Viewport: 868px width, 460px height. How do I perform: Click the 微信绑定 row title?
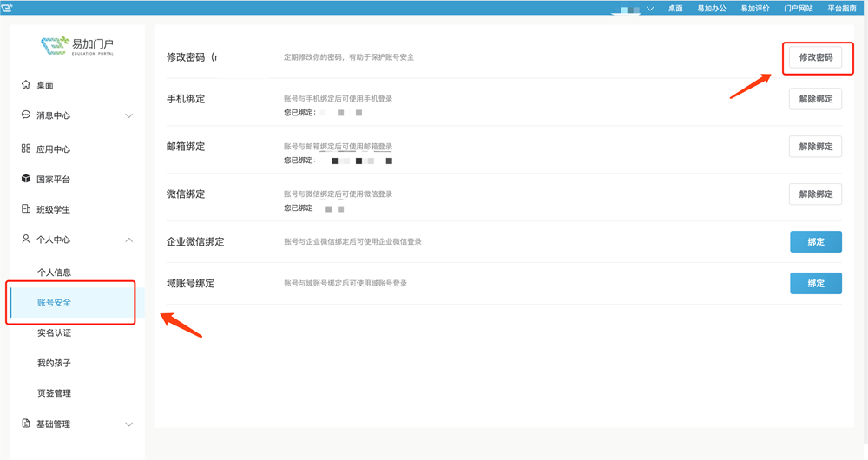tap(186, 194)
